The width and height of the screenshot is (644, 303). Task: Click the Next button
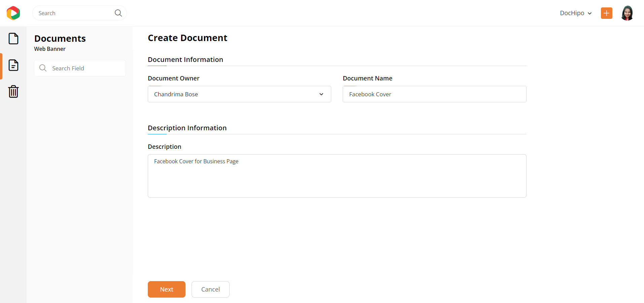point(166,289)
